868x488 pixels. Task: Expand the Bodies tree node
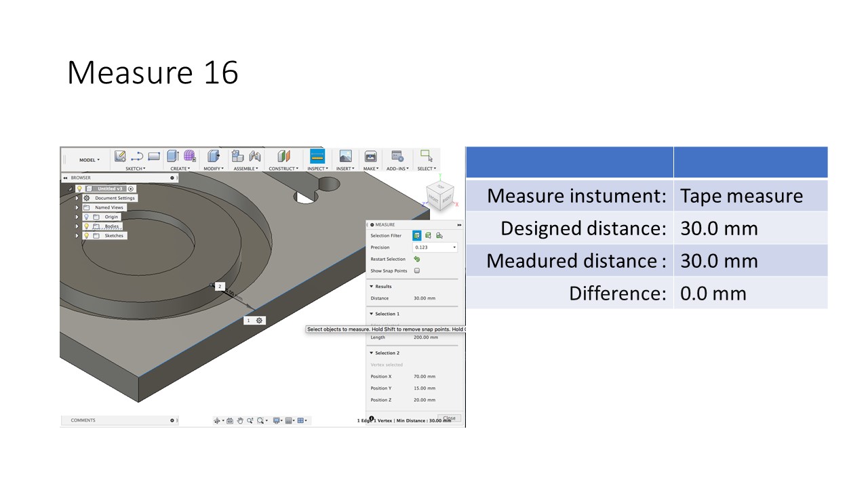pyautogui.click(x=77, y=226)
